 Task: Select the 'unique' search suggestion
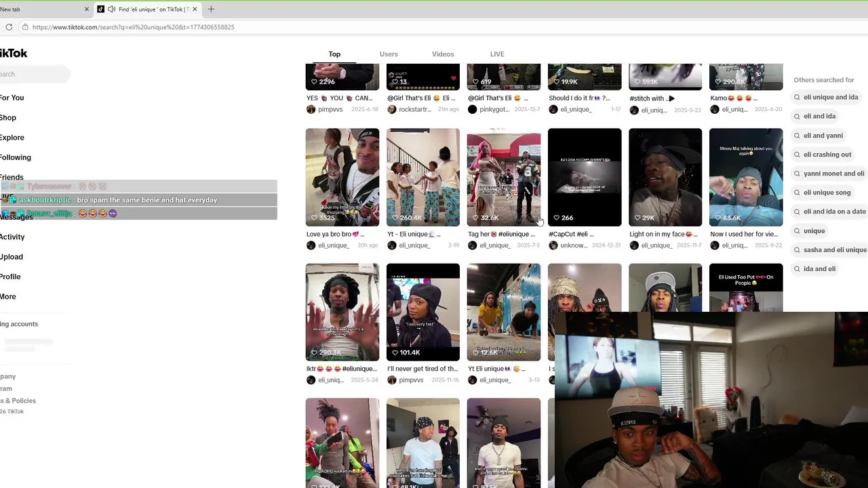814,231
